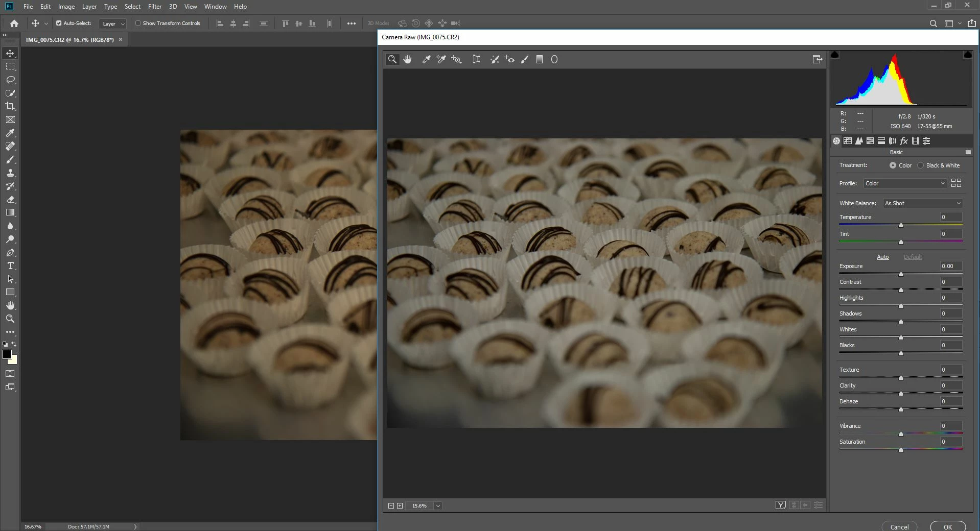Screen dimensions: 980x531
Task: Click the Exposure slider handle
Action: pos(901,274)
